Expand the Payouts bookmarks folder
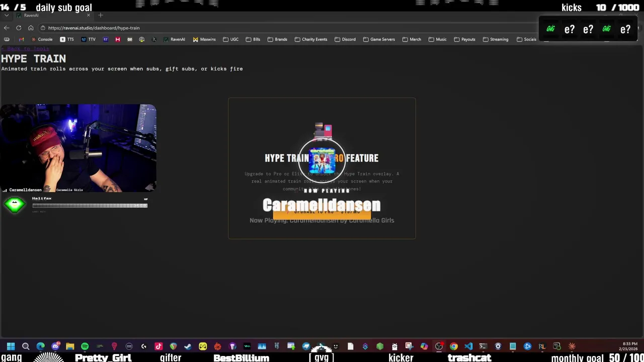Screen dimensions: 644x362 [464, 39]
